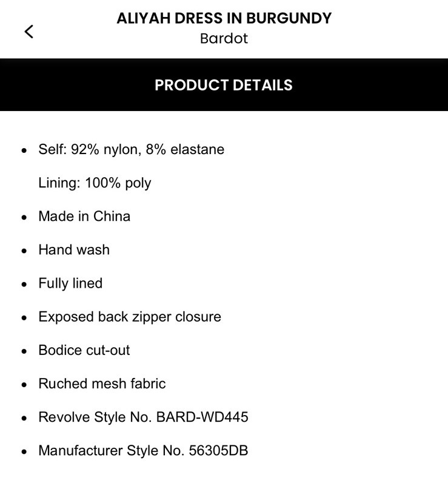This screenshot has width=448, height=500.
Task: Go back using the left arrow icon
Action: [28, 32]
